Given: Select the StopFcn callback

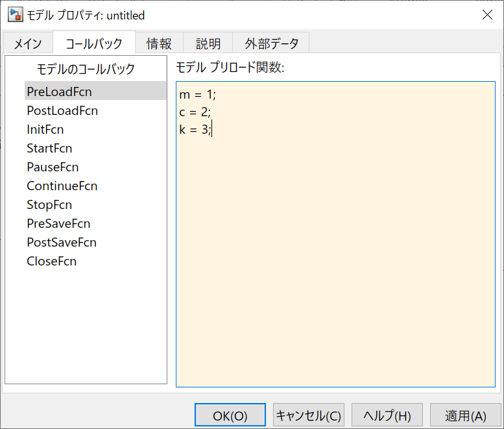Looking at the screenshot, I should 49,204.
